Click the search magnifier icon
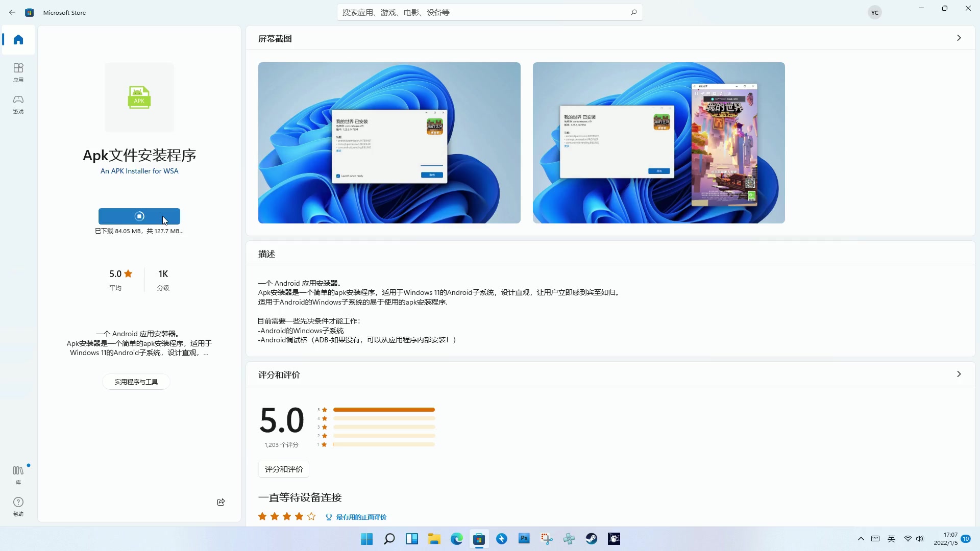This screenshot has width=980, height=551. click(x=633, y=12)
